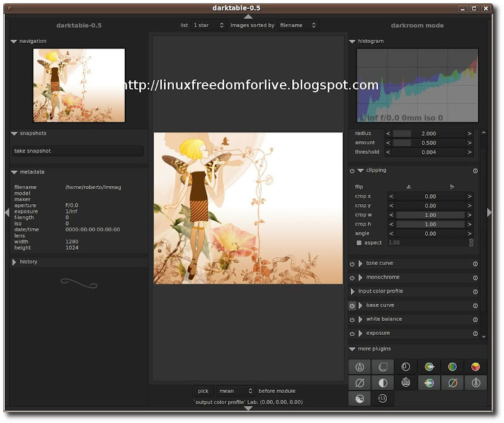Viewport: 504px width, 423px height.
Task: Open the 'mean' color picker mode dropdown
Action: pos(236,391)
